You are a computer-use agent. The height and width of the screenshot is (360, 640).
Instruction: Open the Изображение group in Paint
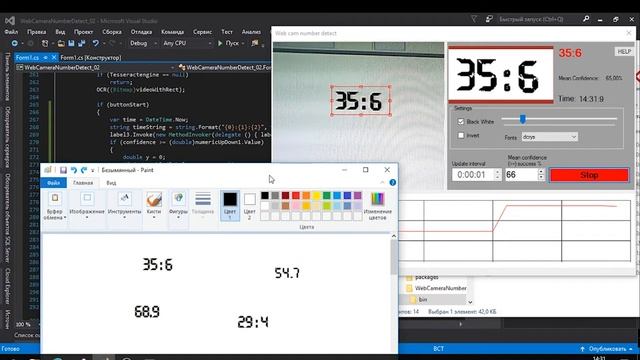pos(87,206)
